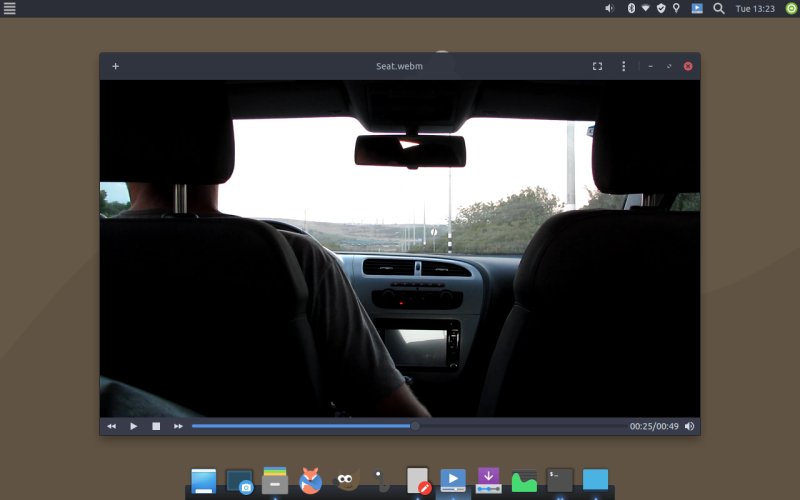Open the terminal from the dock

point(560,480)
